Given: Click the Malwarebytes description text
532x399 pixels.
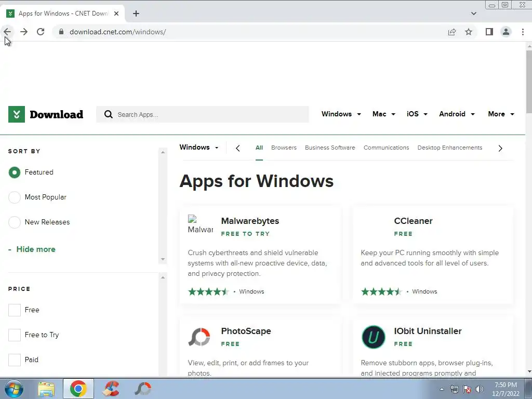Looking at the screenshot, I should click(x=258, y=263).
